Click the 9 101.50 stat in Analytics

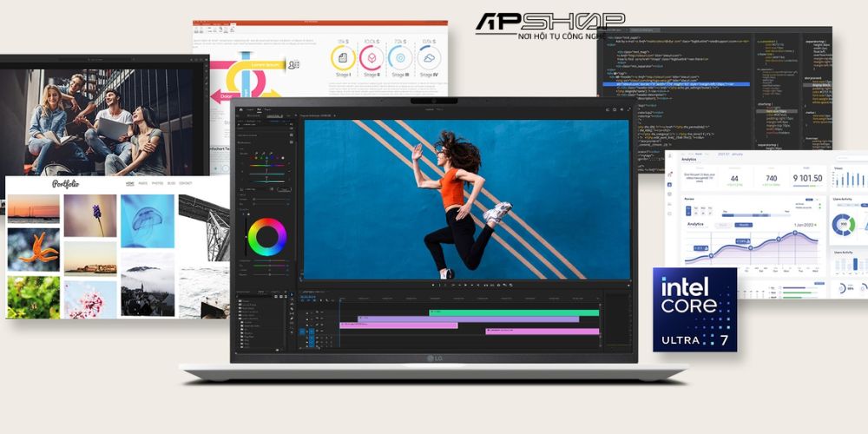807,178
